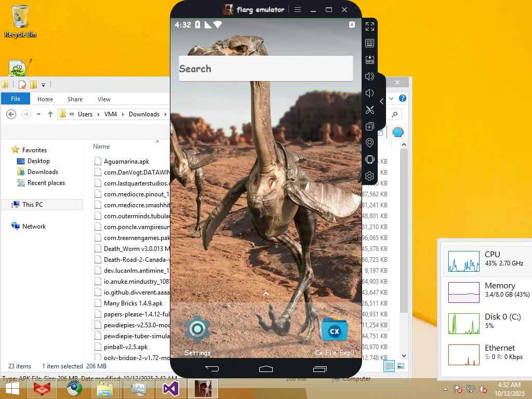Image resolution: width=532 pixels, height=399 pixels.
Task: Expand the app drawer with the up chevron
Action: click(x=266, y=294)
